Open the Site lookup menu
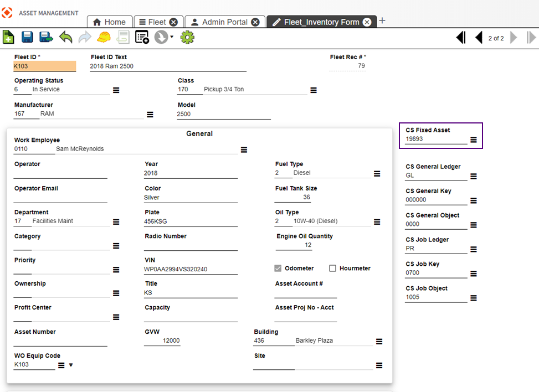The width and height of the screenshot is (539, 392). [x=379, y=365]
